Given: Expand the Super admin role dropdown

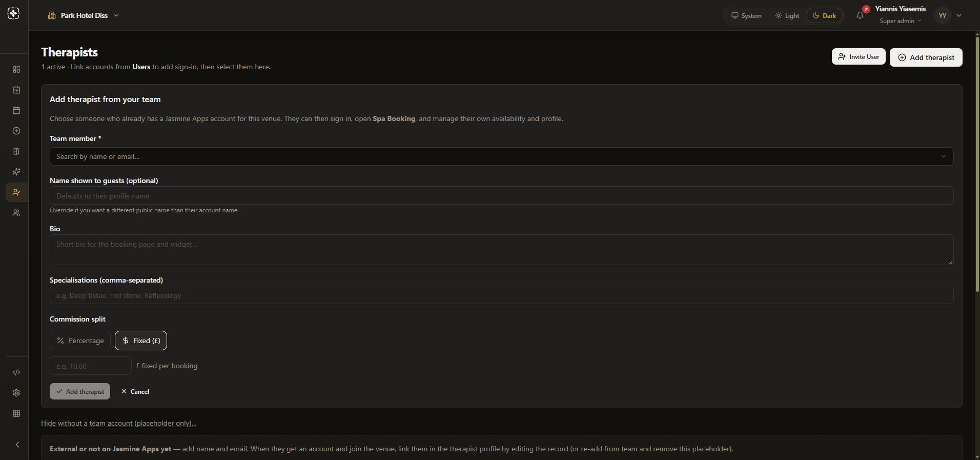Looking at the screenshot, I should point(901,21).
